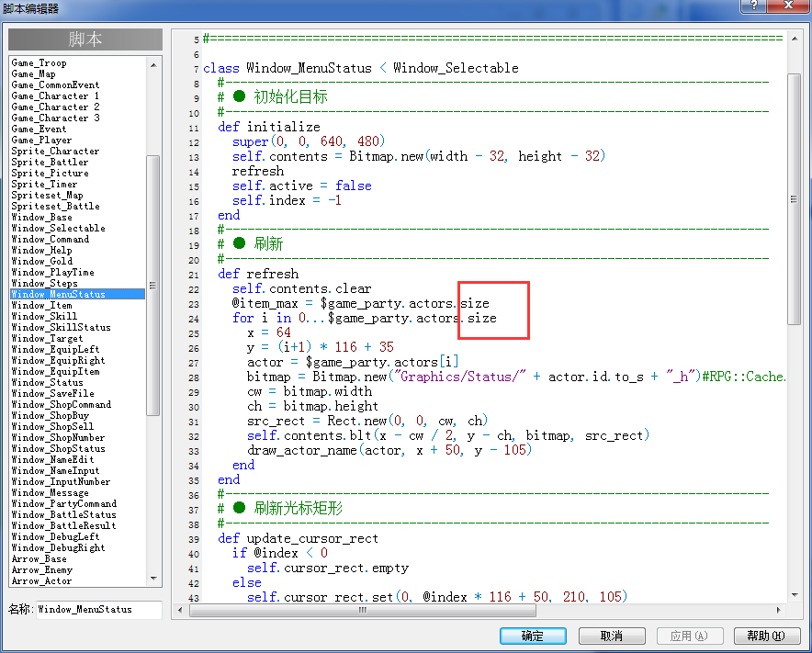Click the 'def update_cursor_rect' code line
This screenshot has width=812, height=653.
298,538
